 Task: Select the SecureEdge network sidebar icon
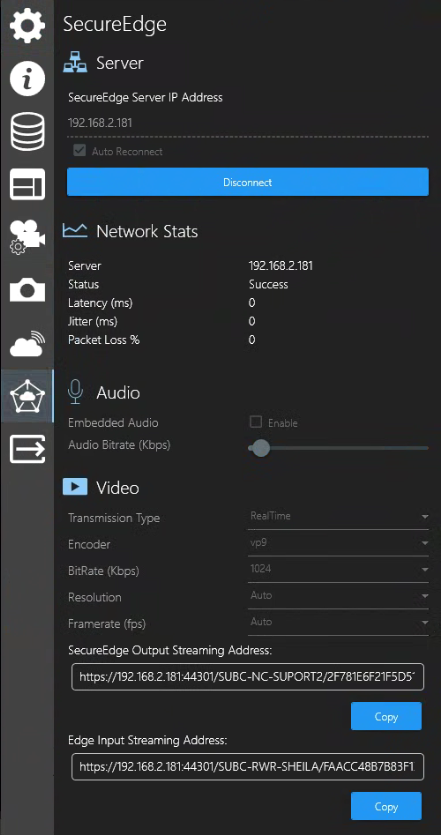(x=27, y=396)
